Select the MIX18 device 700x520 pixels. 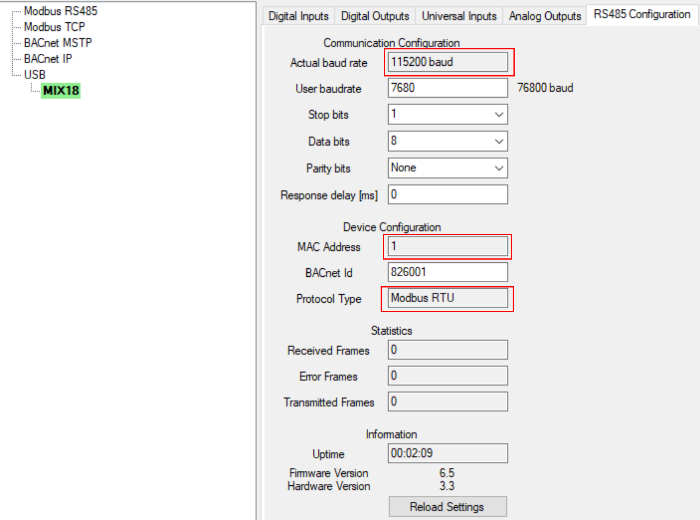click(x=60, y=91)
